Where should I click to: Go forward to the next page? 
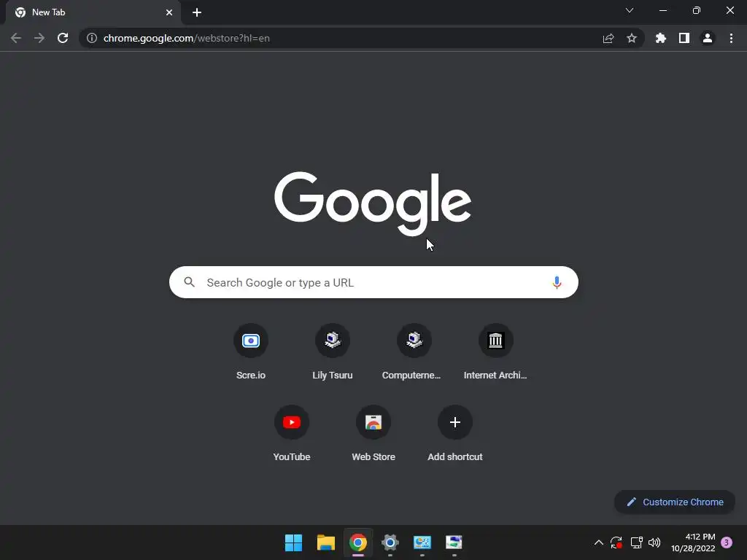point(39,38)
